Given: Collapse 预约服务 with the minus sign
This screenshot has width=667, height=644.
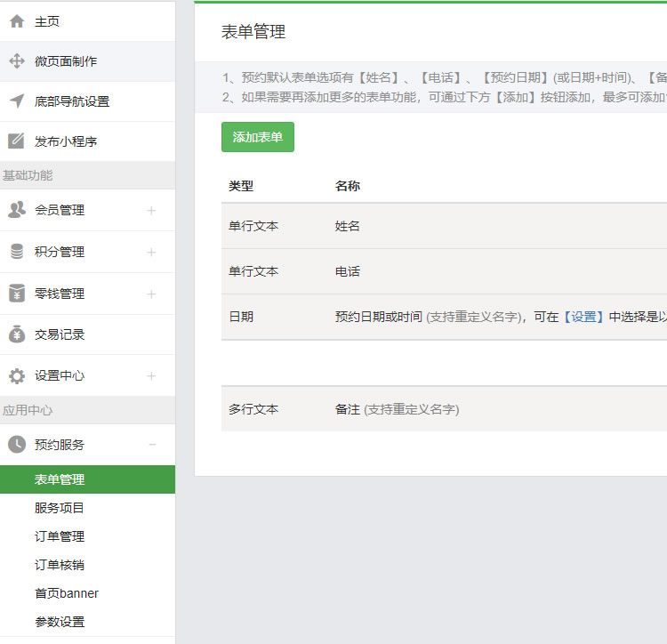Looking at the screenshot, I should 151,445.
